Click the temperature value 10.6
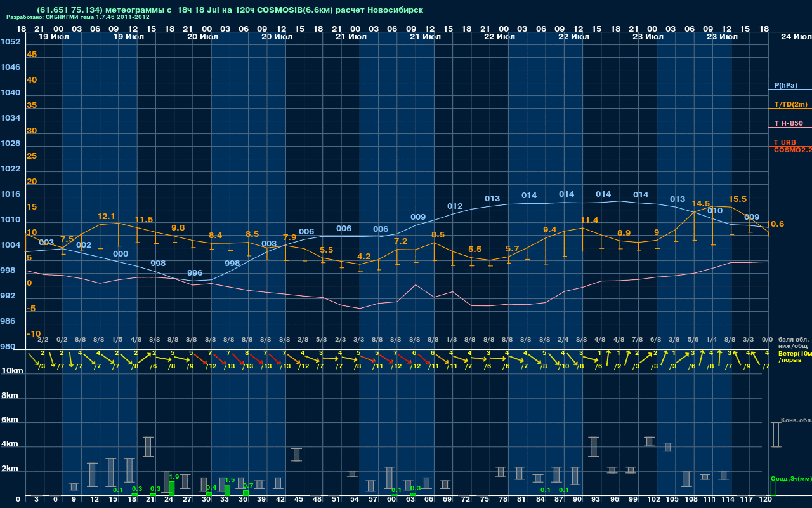 [x=775, y=224]
